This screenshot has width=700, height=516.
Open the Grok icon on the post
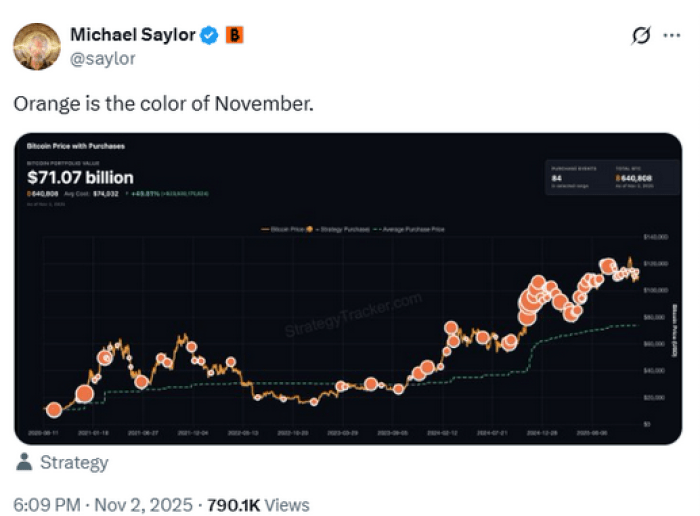pos(641,37)
